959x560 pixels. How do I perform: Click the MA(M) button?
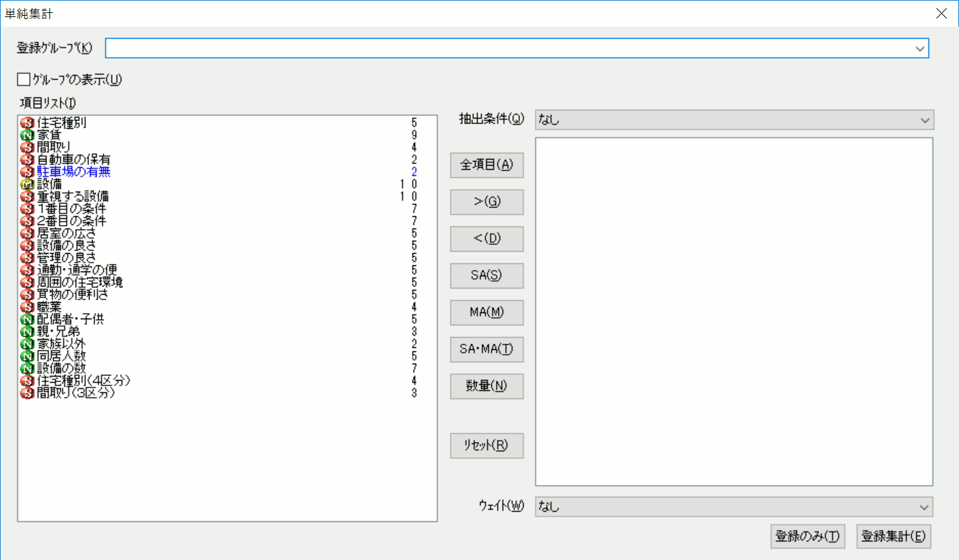click(x=487, y=312)
